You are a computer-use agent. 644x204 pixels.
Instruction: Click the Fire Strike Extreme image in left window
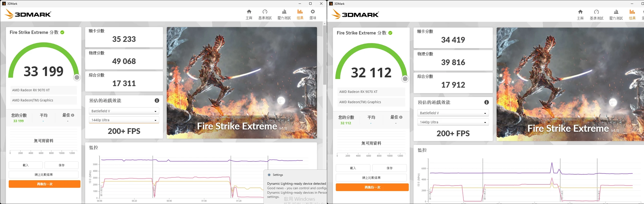pos(242,83)
